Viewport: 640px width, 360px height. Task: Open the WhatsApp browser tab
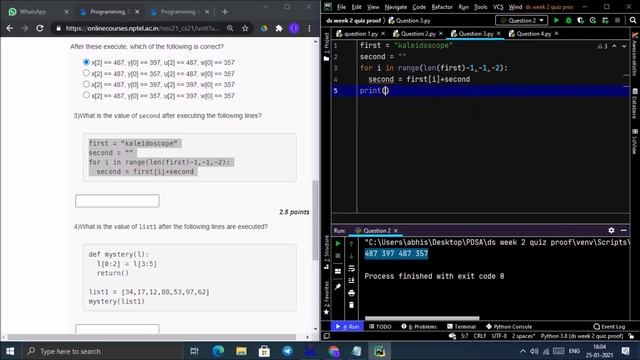point(38,12)
